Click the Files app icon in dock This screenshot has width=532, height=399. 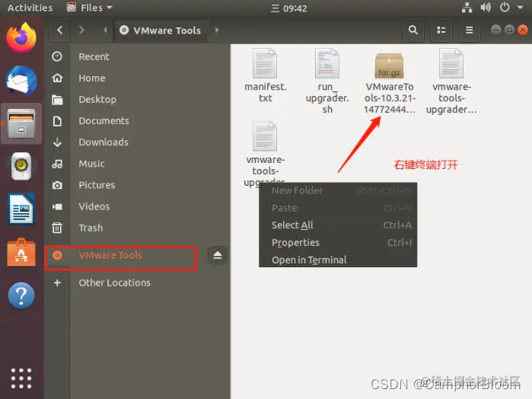point(21,123)
